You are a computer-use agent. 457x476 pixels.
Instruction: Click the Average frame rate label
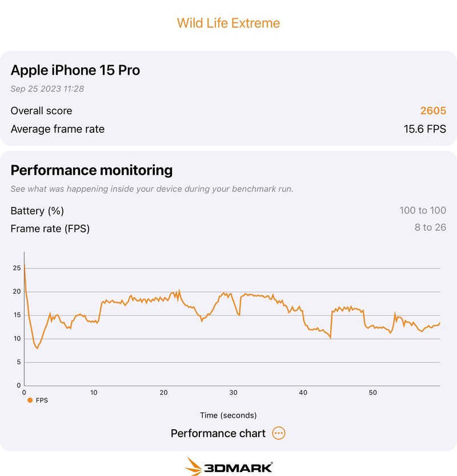(58, 129)
